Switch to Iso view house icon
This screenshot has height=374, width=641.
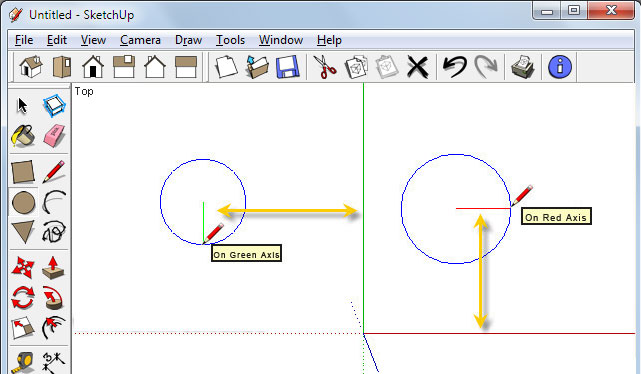pos(31,67)
